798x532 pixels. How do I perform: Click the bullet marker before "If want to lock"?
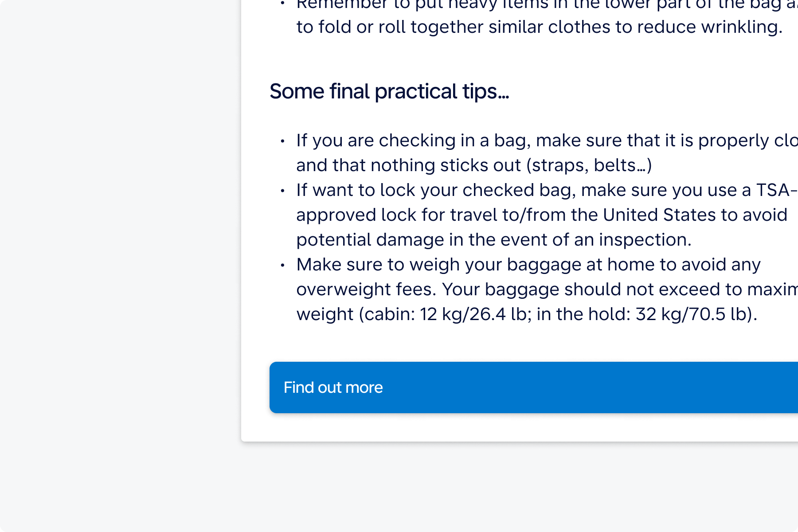click(x=282, y=191)
